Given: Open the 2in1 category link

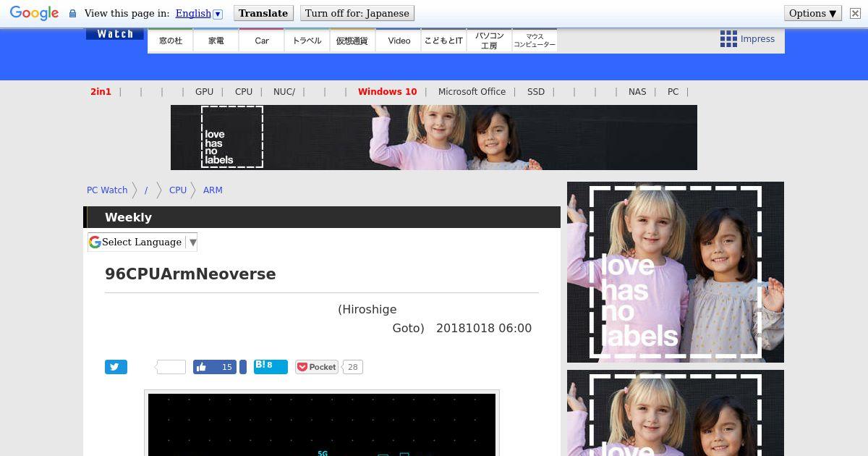Looking at the screenshot, I should 101,92.
